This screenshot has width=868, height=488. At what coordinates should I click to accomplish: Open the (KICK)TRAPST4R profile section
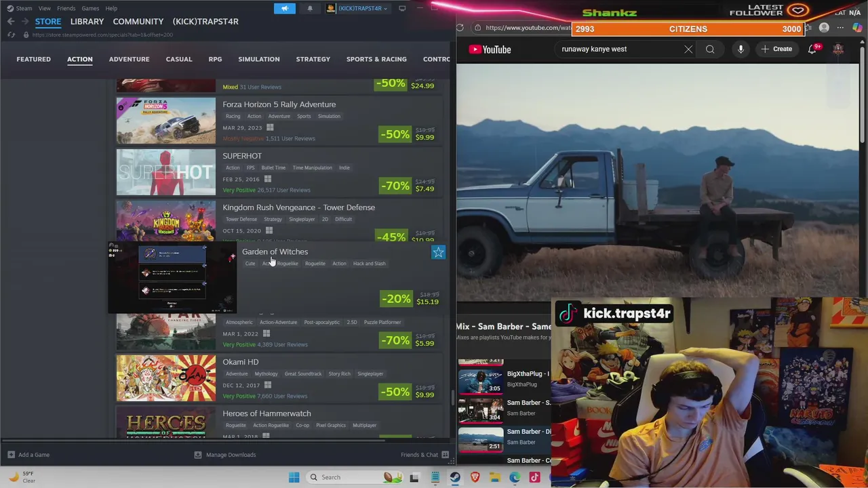205,22
